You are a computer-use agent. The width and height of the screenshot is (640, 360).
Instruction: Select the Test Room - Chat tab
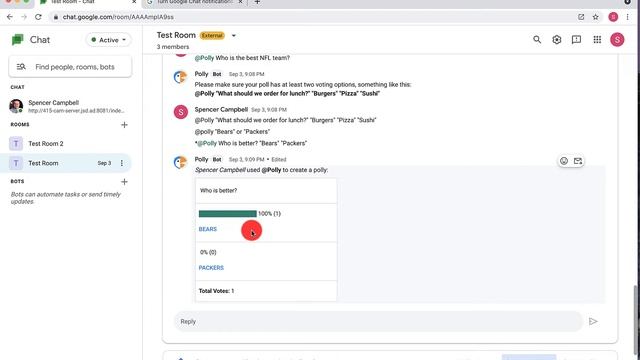[x=88, y=2]
